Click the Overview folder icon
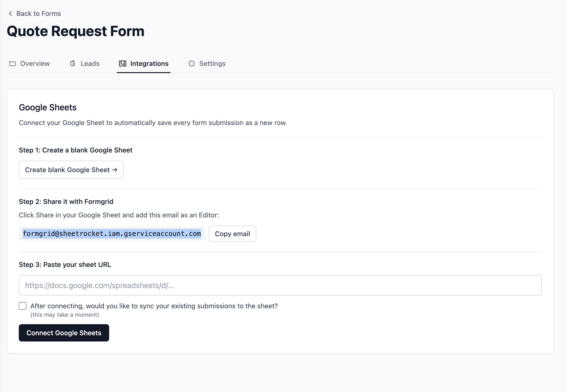Screen dimensions: 567x392 click(x=13, y=64)
